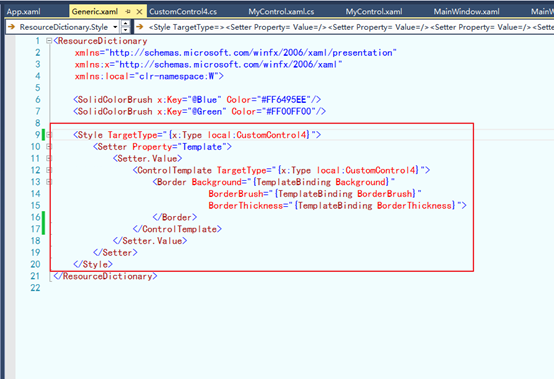The width and height of the screenshot is (554, 379).
Task: Collapse the Style block on line 9
Action: click(x=49, y=135)
